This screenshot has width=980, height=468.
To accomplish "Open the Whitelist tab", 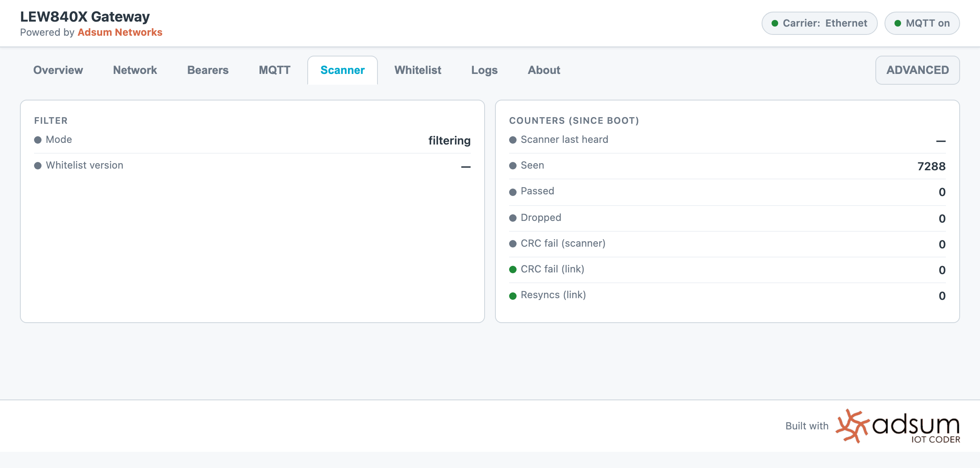I will [418, 70].
